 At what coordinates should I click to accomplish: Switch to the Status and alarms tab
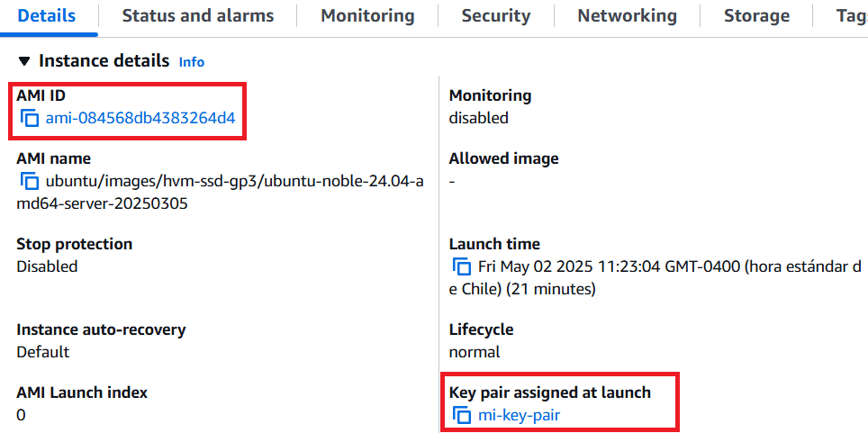197,15
